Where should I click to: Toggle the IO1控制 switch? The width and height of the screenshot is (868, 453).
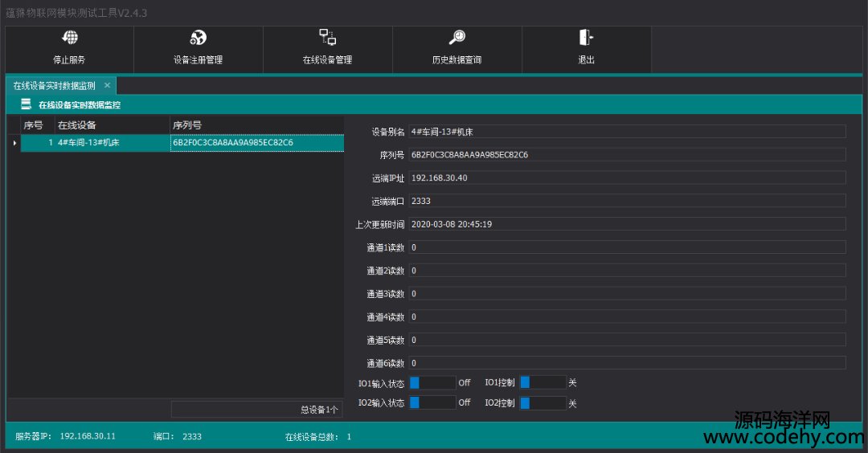point(542,382)
